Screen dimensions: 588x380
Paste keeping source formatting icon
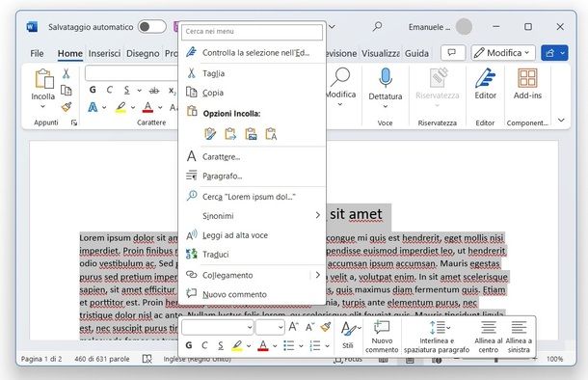210,134
